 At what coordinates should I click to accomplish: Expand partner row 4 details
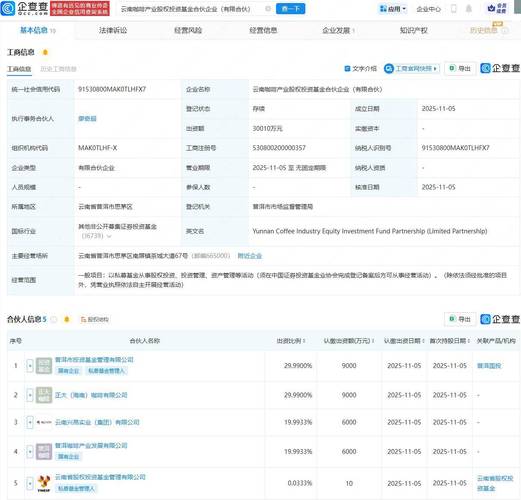[x=30, y=452]
